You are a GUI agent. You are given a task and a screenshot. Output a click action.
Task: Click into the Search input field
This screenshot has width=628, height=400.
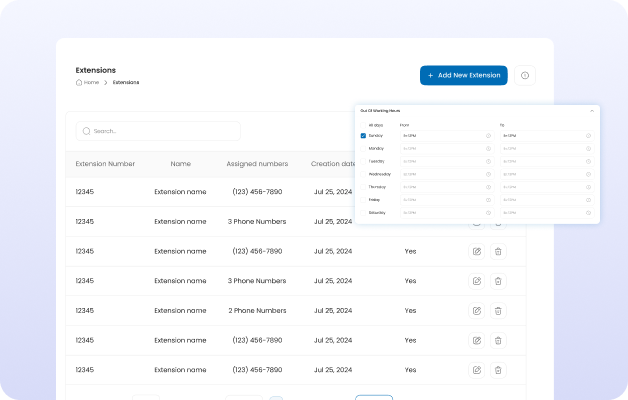[160, 131]
